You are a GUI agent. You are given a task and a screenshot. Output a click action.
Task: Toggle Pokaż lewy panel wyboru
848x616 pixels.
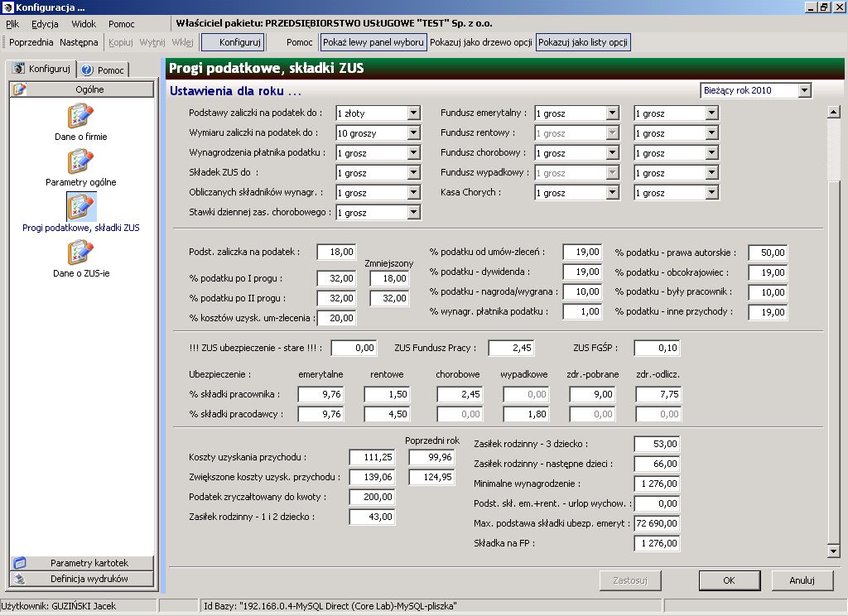coord(373,42)
